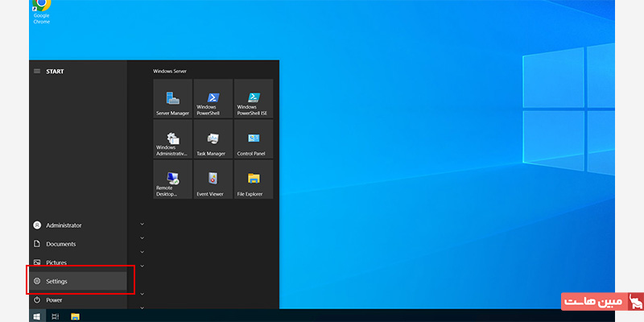Open the File Explorer tile in Start menu

tap(253, 180)
